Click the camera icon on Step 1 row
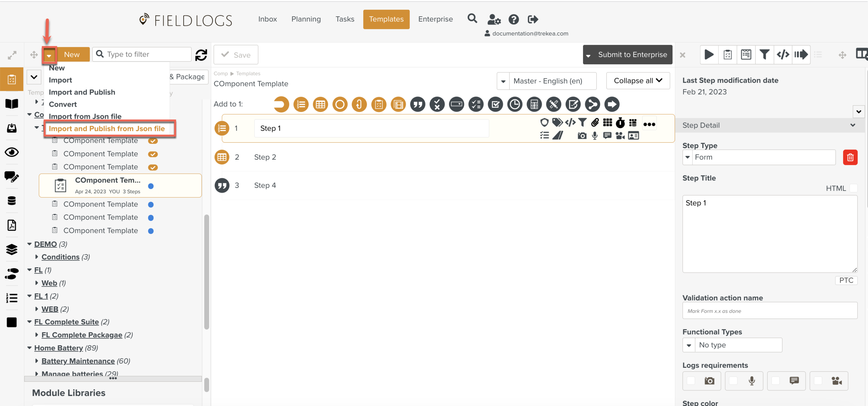 click(x=582, y=136)
